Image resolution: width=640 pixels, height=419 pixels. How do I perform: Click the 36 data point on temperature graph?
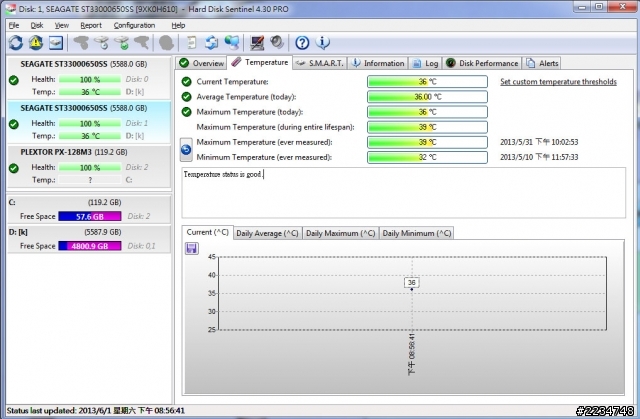coord(412,289)
